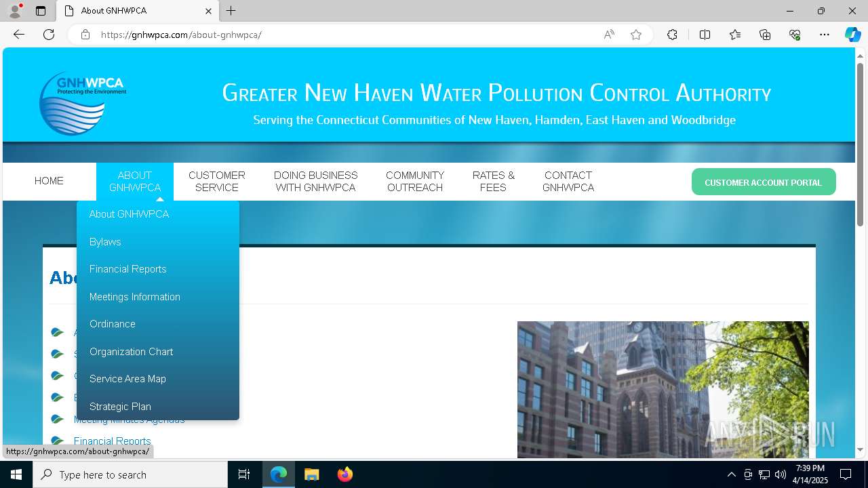Screen dimensions: 868x488
Task: Open the Windows Start menu
Action: (x=16, y=474)
